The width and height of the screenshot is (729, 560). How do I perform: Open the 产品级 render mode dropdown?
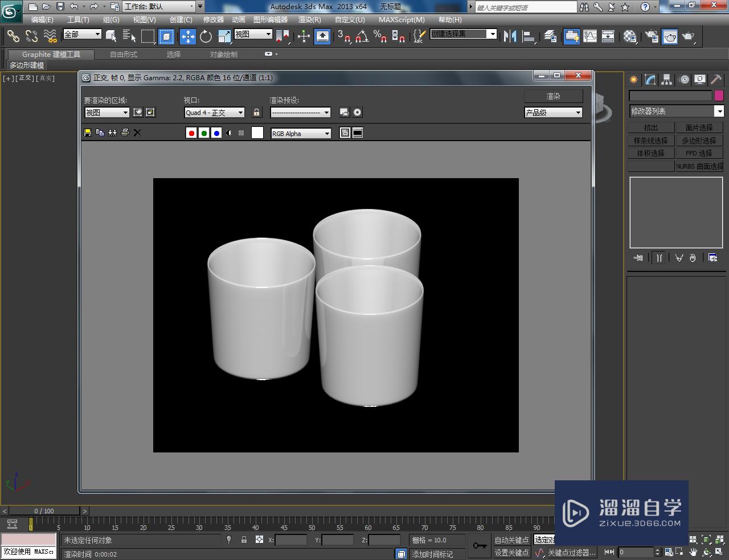553,113
